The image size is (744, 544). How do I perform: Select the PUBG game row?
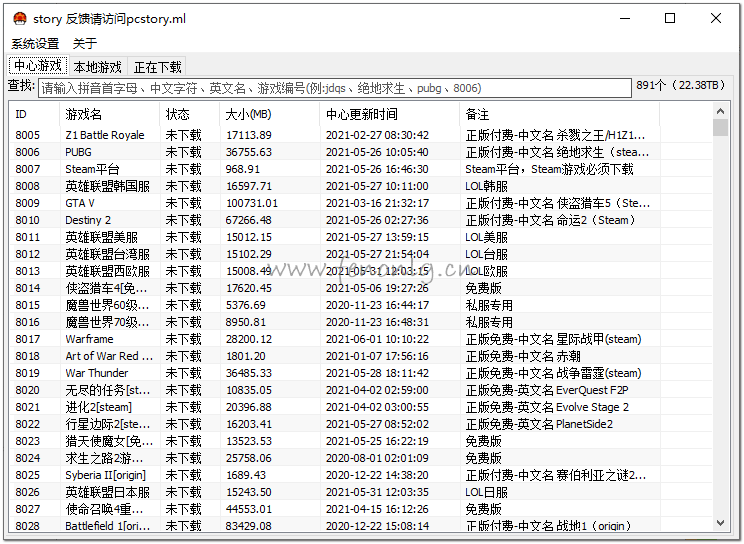point(361,152)
